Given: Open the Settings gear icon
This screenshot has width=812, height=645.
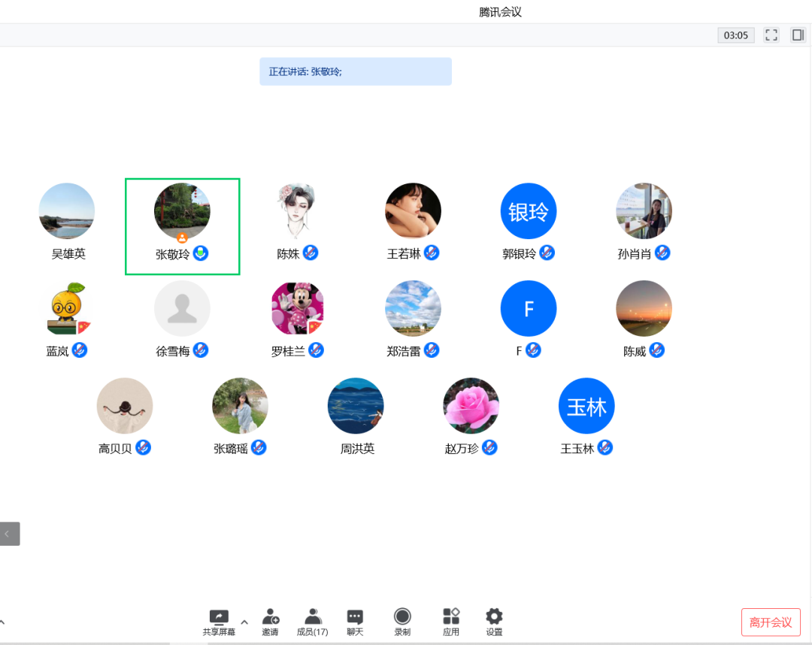Looking at the screenshot, I should 494,618.
